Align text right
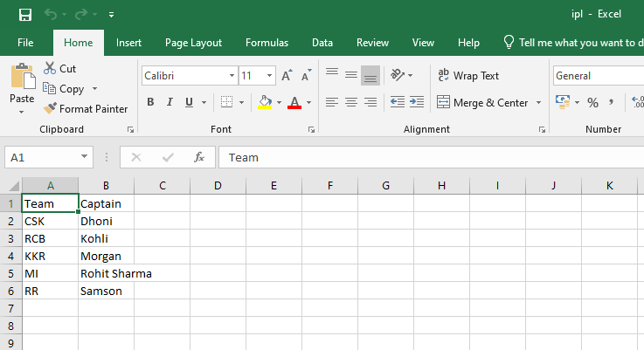This screenshot has height=350, width=644. pos(370,102)
